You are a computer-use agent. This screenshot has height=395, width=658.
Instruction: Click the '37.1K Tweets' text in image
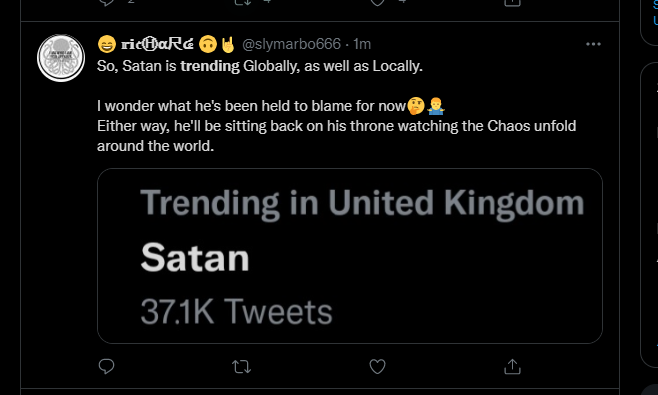coord(236,311)
